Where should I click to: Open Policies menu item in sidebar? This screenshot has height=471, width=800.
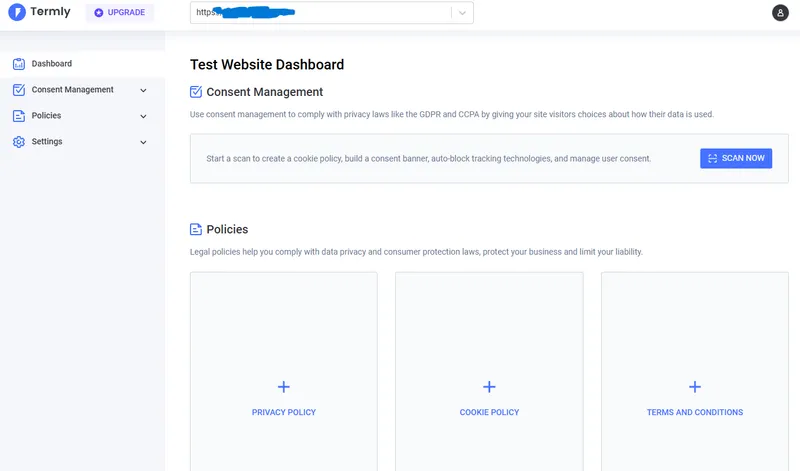click(83, 116)
